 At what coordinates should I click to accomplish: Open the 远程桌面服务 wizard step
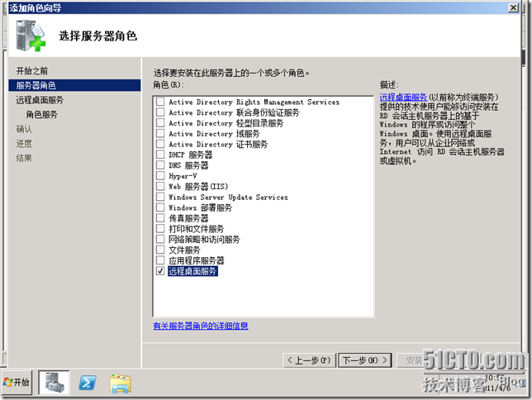tap(40, 100)
